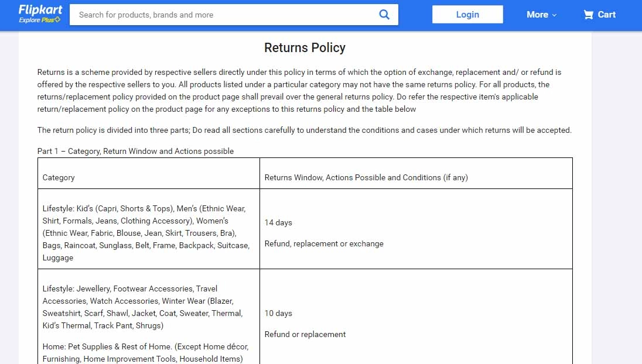Click the 10 days table cell
The height and width of the screenshot is (364, 642).
(278, 313)
